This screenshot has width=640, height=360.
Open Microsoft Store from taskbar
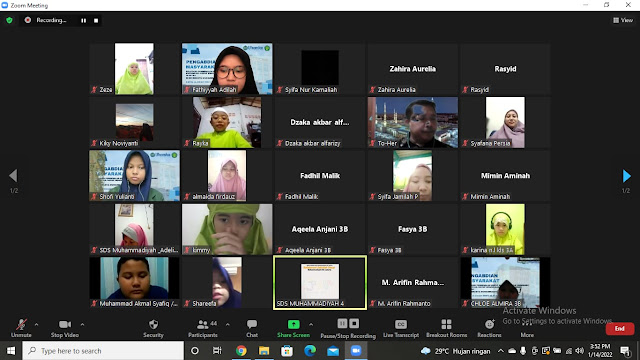[287, 351]
